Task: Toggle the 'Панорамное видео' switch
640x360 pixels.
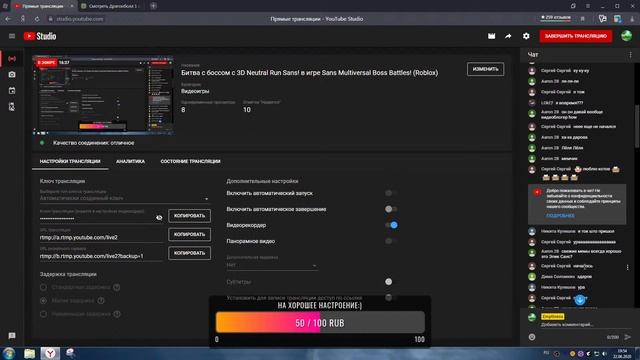Action: (x=391, y=241)
